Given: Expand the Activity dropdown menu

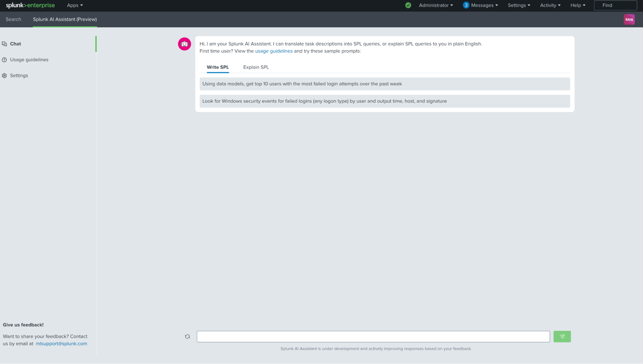Looking at the screenshot, I should click(x=550, y=5).
